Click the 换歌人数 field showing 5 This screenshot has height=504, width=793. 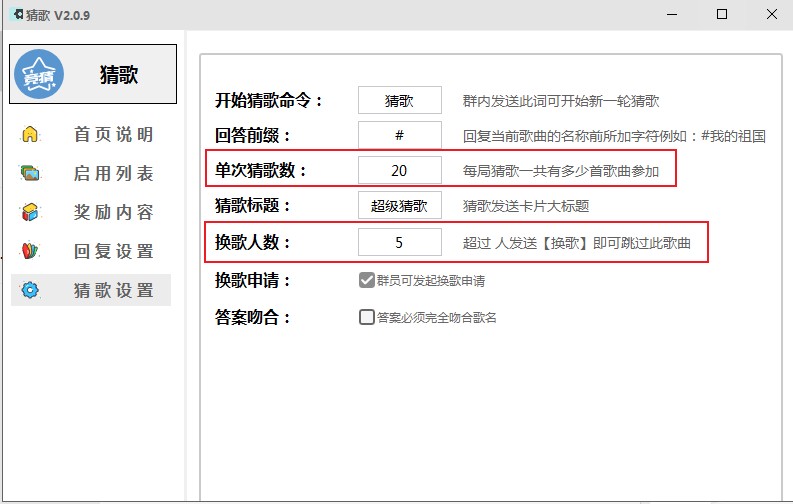click(400, 242)
